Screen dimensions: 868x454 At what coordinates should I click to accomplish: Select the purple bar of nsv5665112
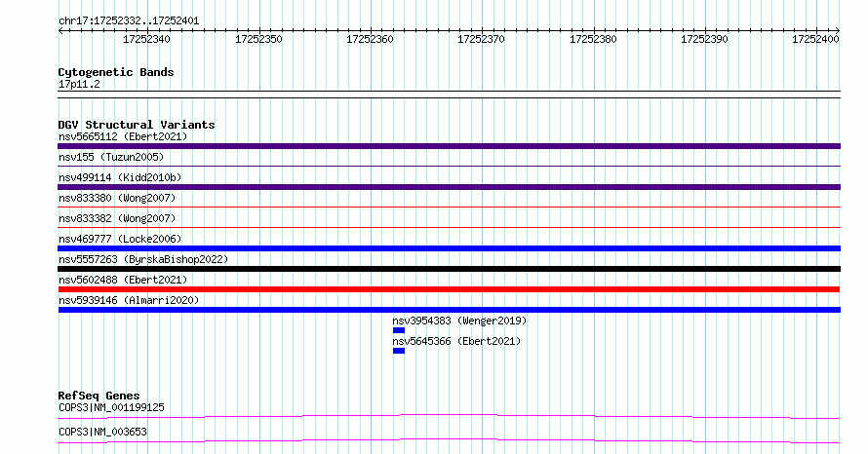click(x=449, y=146)
